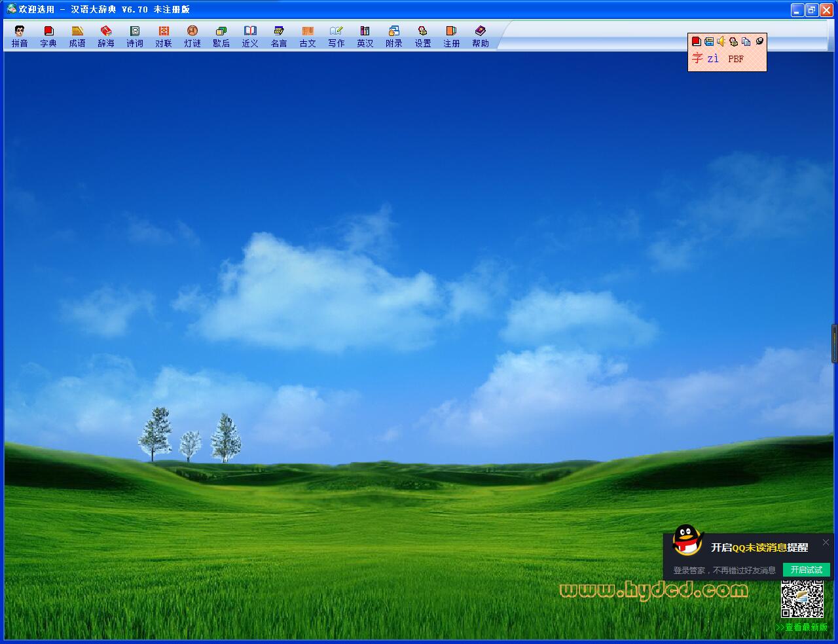Viewport: 838px width, 644px height.
Task: Open the 成语 idioms section
Action: click(77, 36)
